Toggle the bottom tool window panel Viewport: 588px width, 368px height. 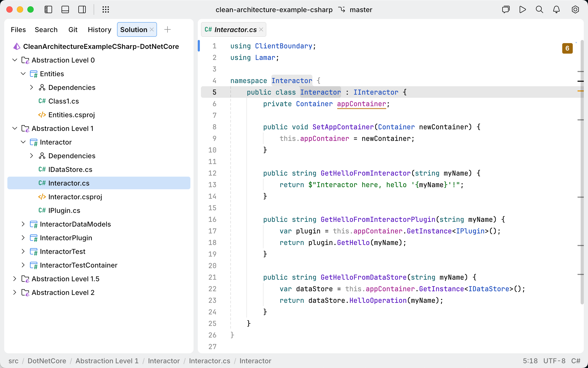(x=65, y=9)
